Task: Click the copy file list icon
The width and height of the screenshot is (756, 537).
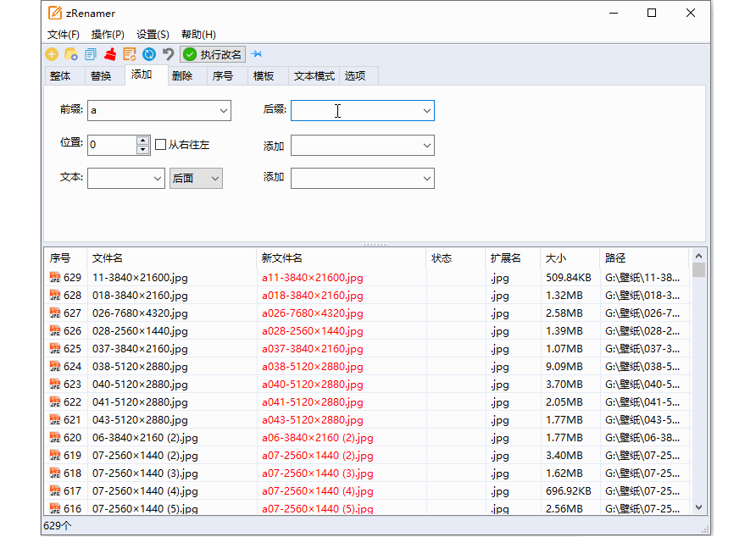Action: 90,53
